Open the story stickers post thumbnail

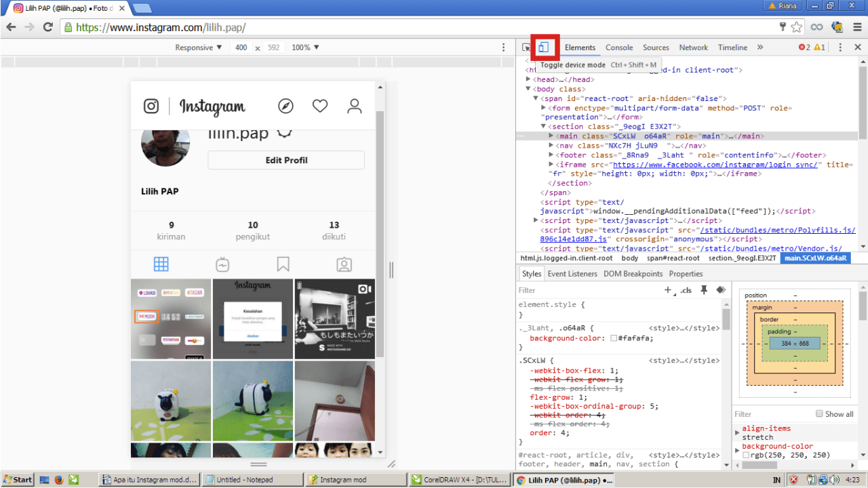point(171,319)
